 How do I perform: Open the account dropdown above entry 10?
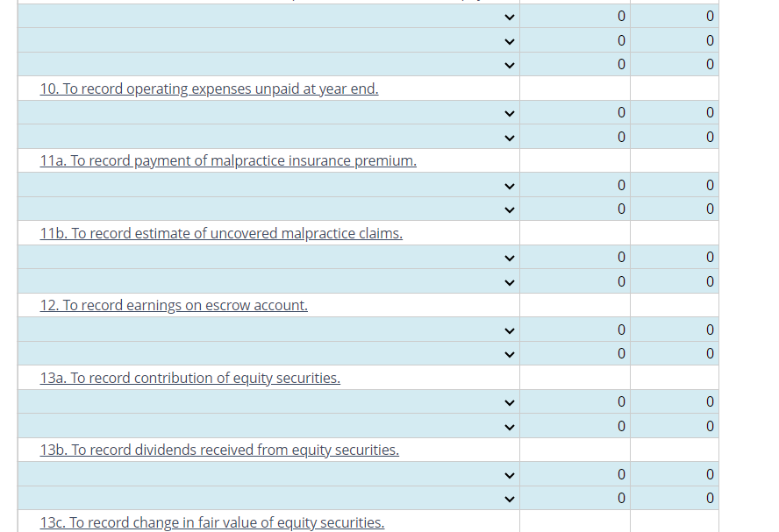click(x=509, y=64)
